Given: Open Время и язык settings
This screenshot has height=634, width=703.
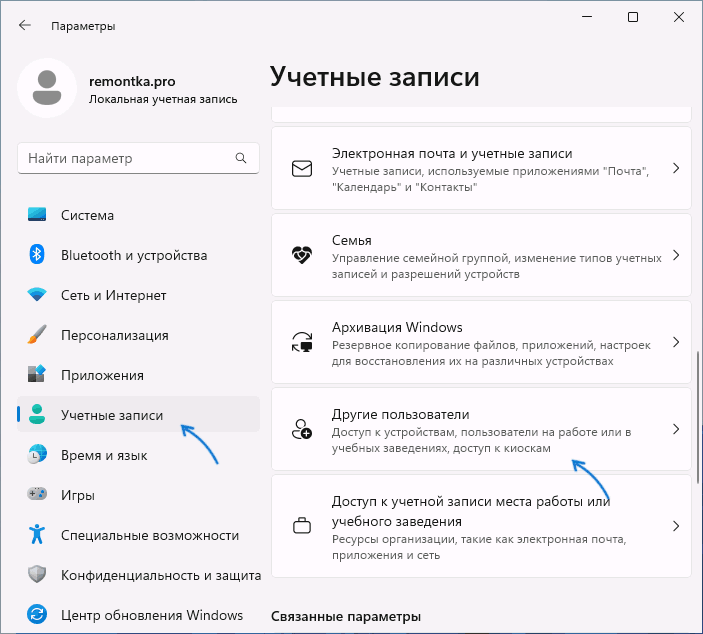Looking at the screenshot, I should [x=138, y=454].
